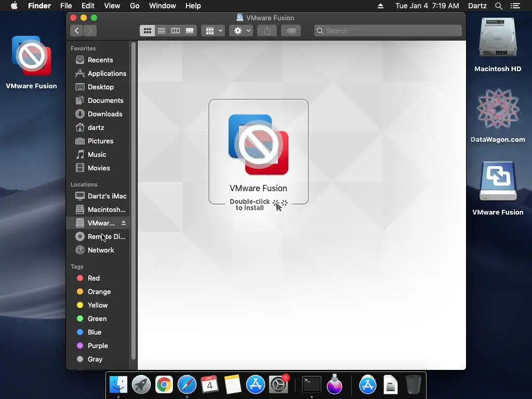Open Safari from the Dock
The width and height of the screenshot is (532, 399).
[187, 385]
